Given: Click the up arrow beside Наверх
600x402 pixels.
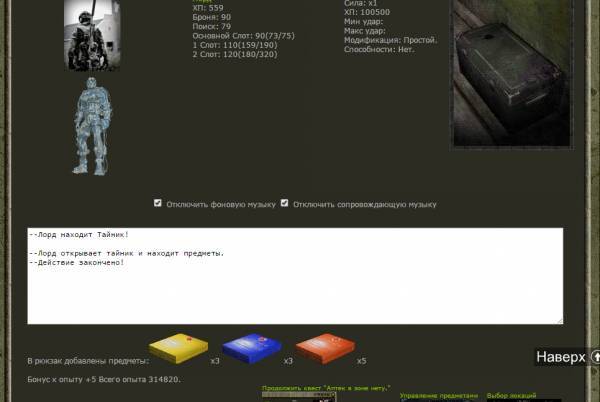Looking at the screenshot, I should coord(595,357).
